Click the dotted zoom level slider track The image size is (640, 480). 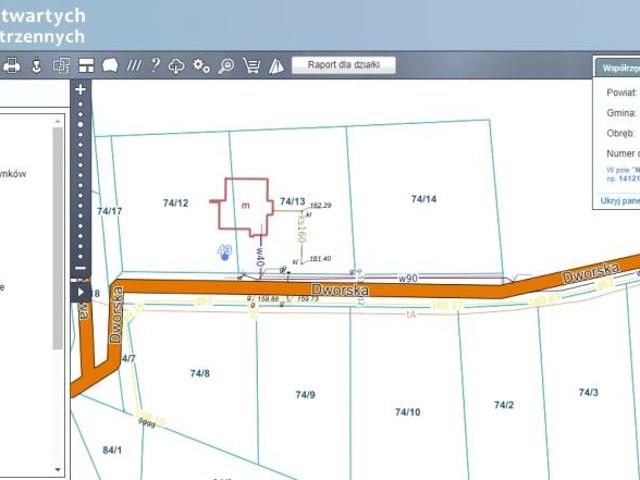click(80, 180)
